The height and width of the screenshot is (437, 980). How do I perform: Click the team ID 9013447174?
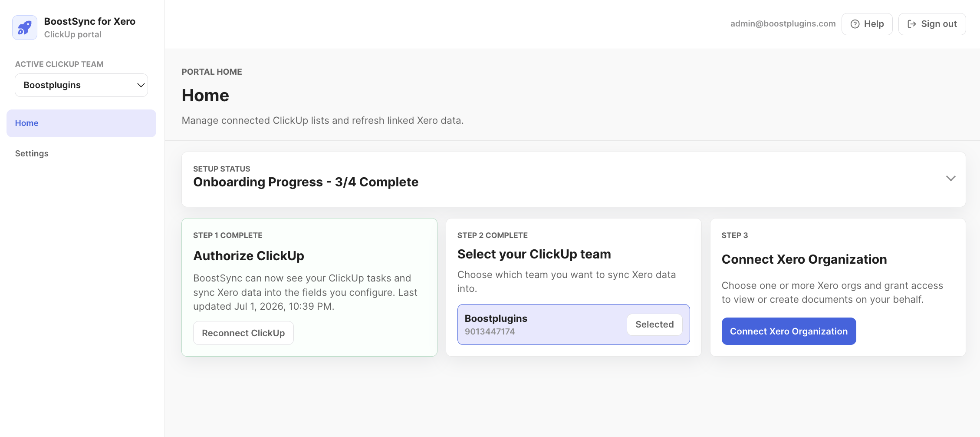tap(490, 331)
